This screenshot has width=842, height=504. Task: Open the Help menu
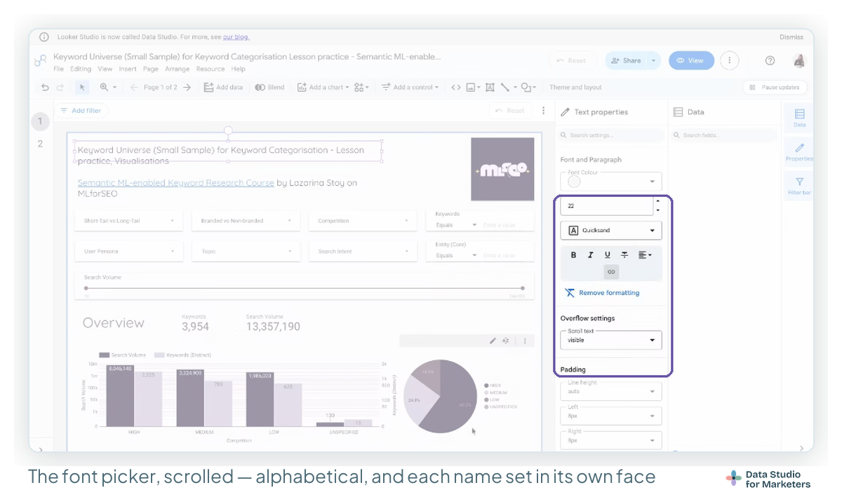pyautogui.click(x=239, y=69)
